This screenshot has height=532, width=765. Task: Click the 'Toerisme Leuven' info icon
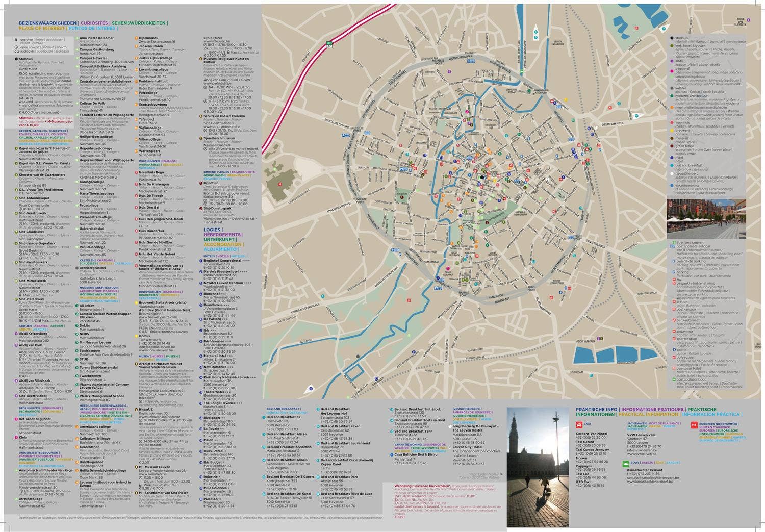coord(675,242)
